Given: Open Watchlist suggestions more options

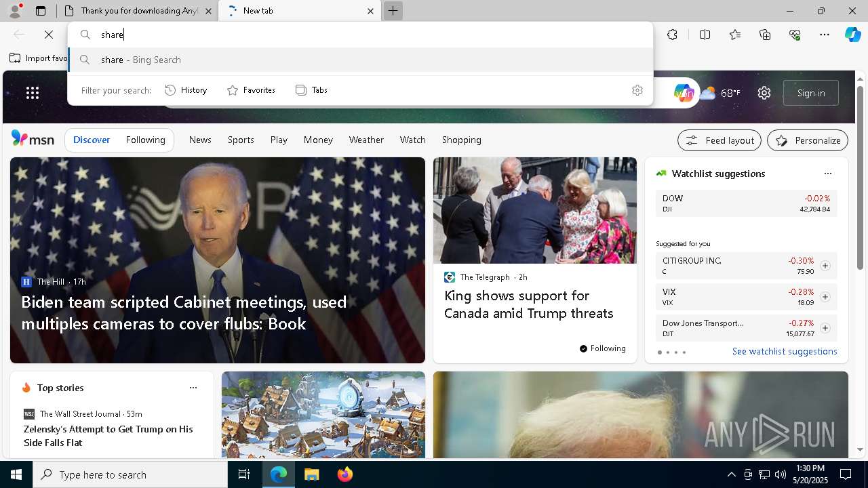Looking at the screenshot, I should 828,174.
